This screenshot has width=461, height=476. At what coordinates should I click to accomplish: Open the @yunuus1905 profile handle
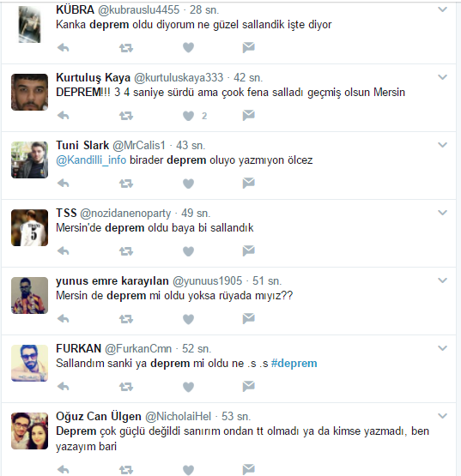pos(207,281)
